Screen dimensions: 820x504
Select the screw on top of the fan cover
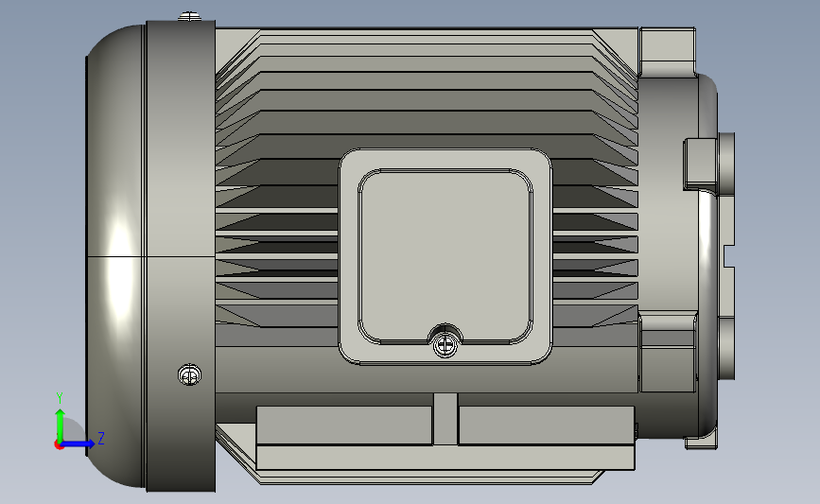[x=189, y=17]
